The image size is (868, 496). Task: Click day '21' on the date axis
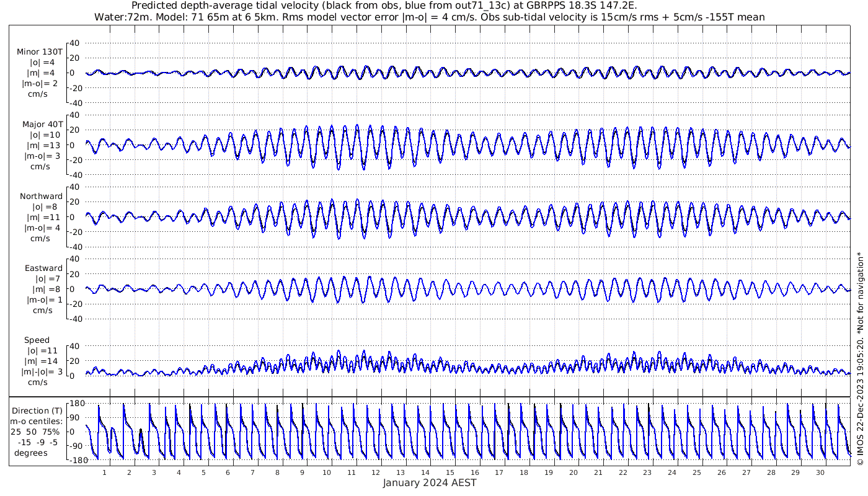coord(598,472)
